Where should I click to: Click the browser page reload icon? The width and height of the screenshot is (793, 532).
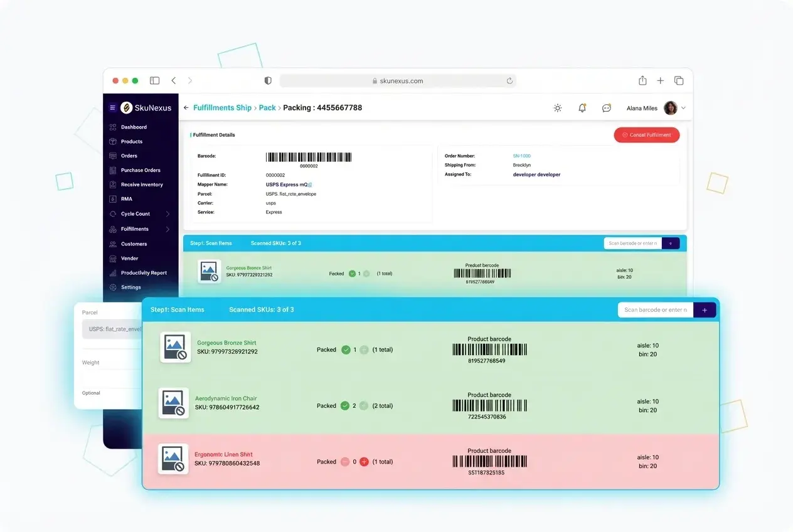(x=509, y=80)
